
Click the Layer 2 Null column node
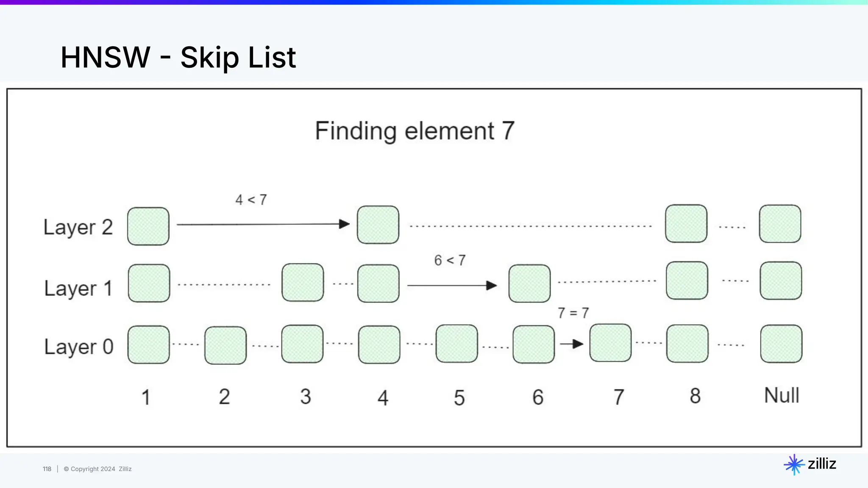point(780,224)
